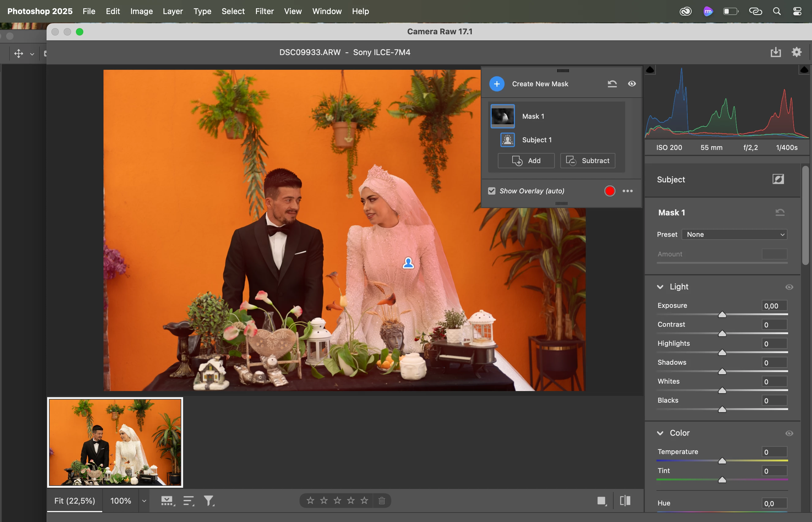Open the Layer menu
Image resolution: width=812 pixels, height=522 pixels.
(173, 11)
